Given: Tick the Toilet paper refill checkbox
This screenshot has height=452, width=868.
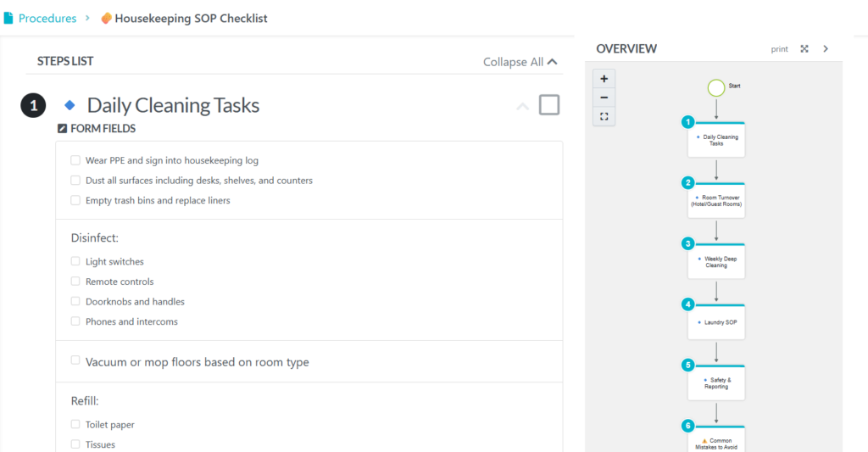Looking at the screenshot, I should pos(75,424).
